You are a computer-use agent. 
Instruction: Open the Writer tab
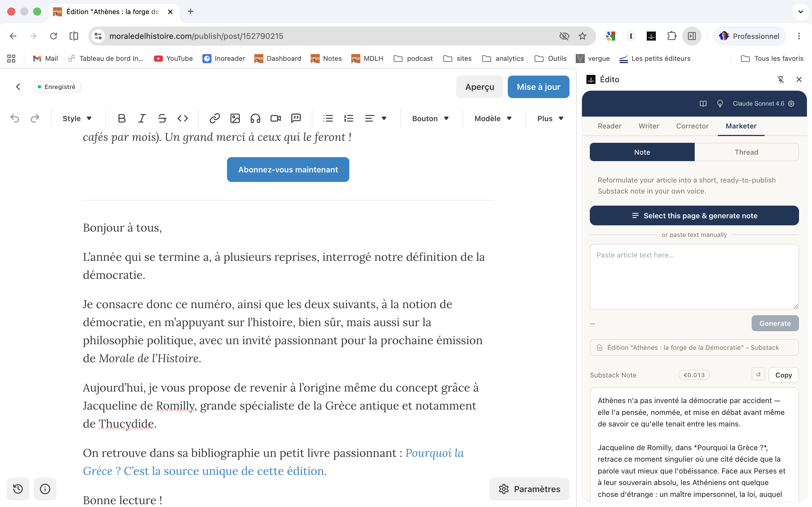click(x=648, y=126)
